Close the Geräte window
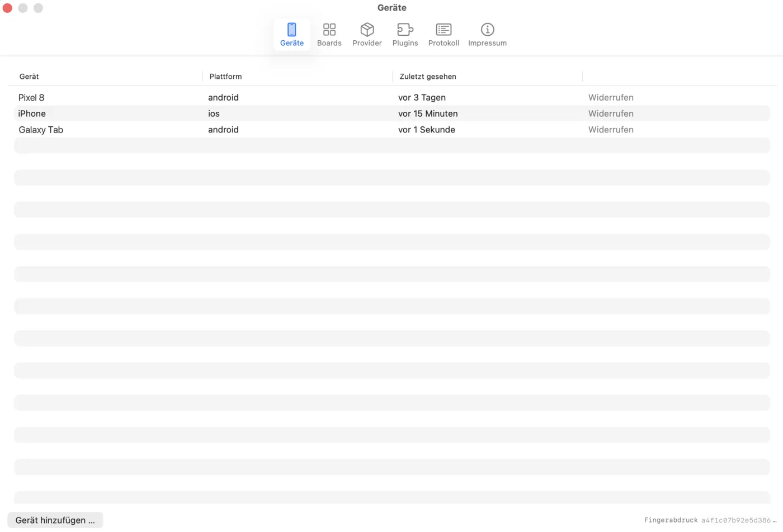This screenshot has width=783, height=532. [x=7, y=8]
